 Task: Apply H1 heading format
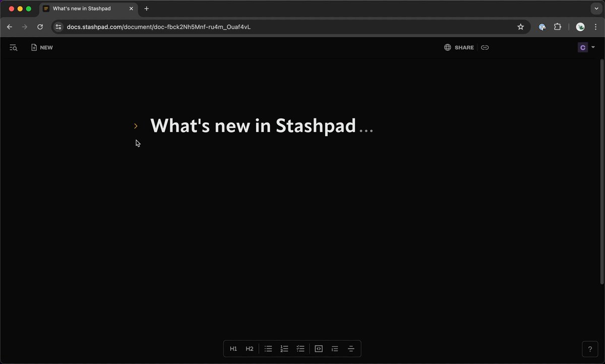click(233, 348)
